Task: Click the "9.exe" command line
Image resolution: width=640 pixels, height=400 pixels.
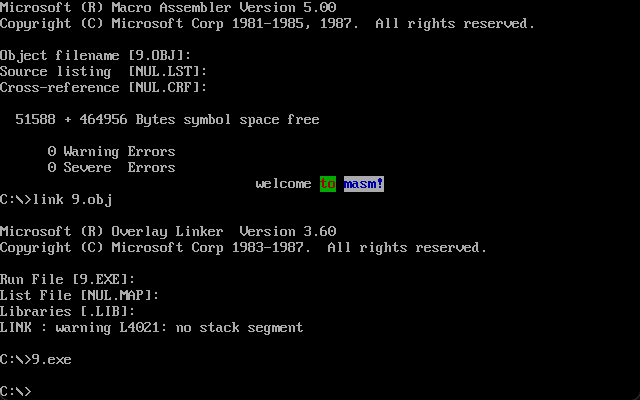Action: [36, 360]
